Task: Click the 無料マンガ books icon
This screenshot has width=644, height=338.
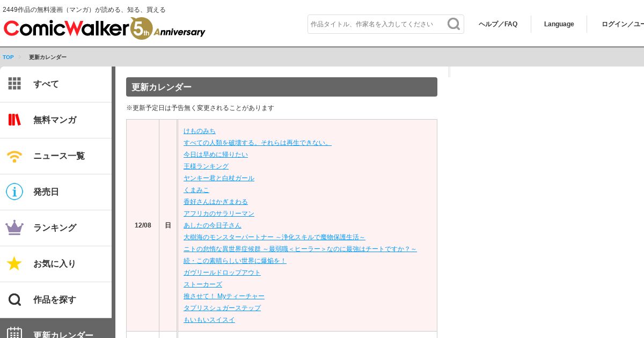Action: click(x=14, y=120)
